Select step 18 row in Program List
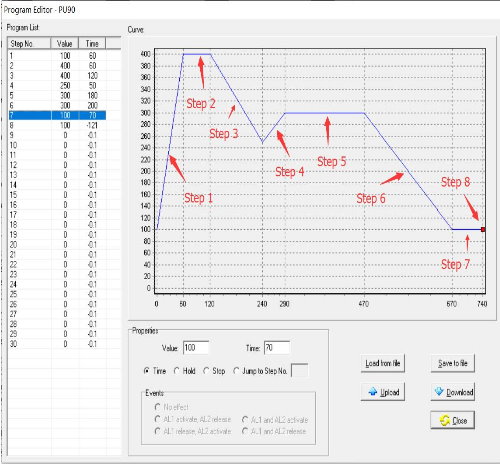 pyautogui.click(x=57, y=225)
